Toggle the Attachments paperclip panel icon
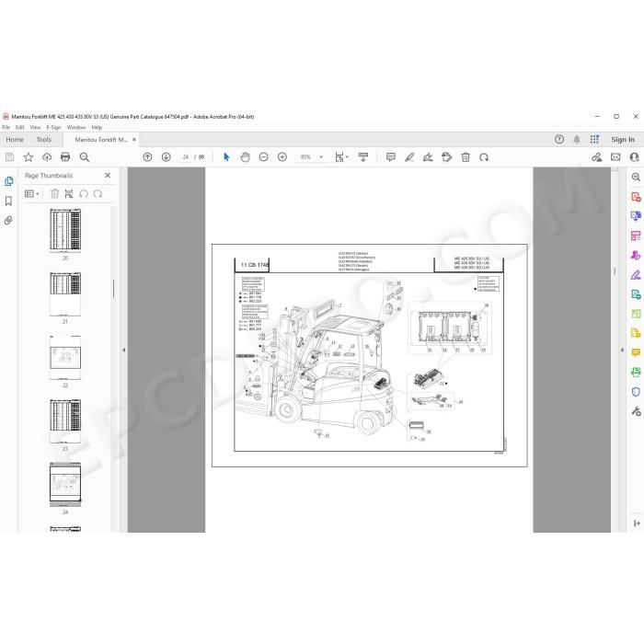 [8, 221]
